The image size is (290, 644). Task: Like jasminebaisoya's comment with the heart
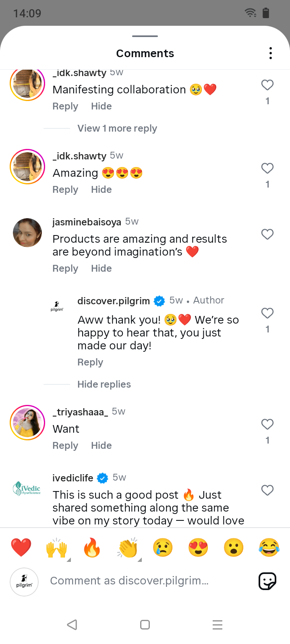tap(267, 234)
